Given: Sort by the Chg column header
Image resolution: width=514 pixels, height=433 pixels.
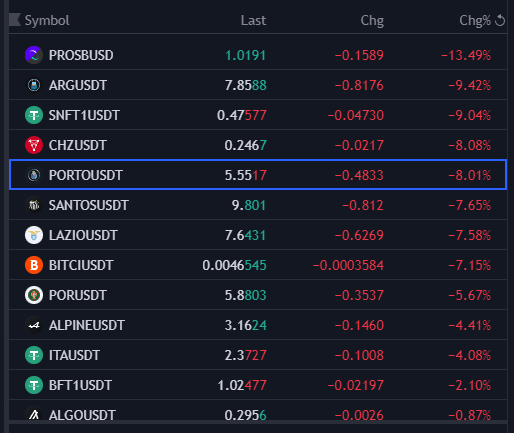Looking at the screenshot, I should 372,21.
